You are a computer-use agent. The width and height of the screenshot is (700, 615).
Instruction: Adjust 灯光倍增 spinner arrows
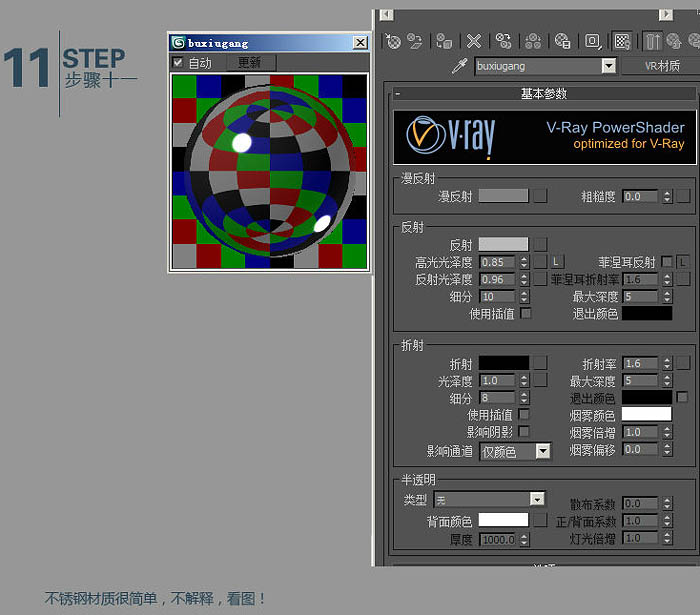coord(667,538)
